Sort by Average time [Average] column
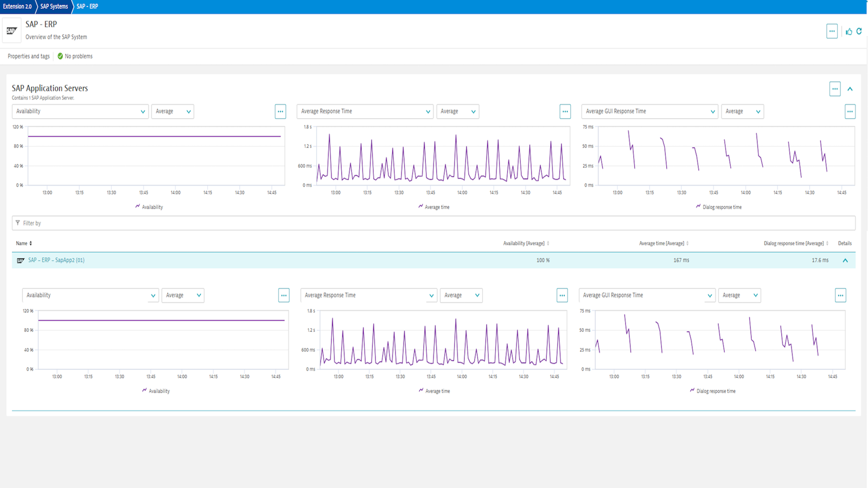This screenshot has height=488, width=868. tap(664, 243)
